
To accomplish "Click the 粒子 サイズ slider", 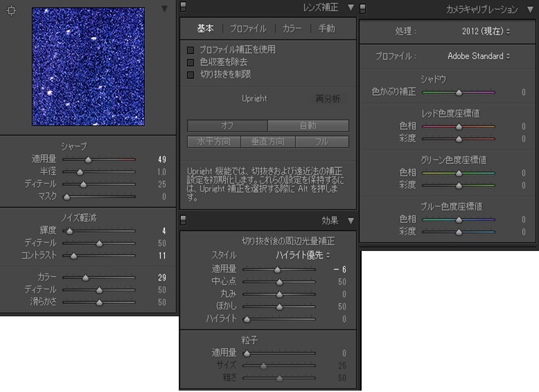I will (279, 366).
